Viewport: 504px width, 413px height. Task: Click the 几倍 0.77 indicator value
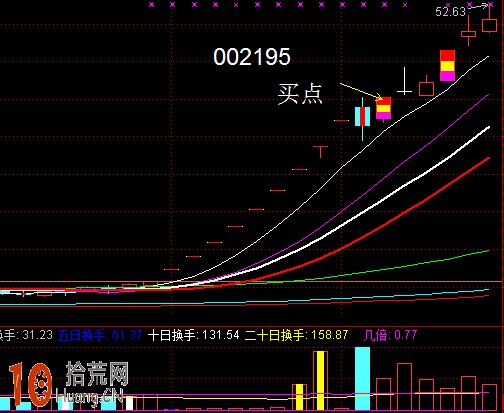pyautogui.click(x=390, y=335)
